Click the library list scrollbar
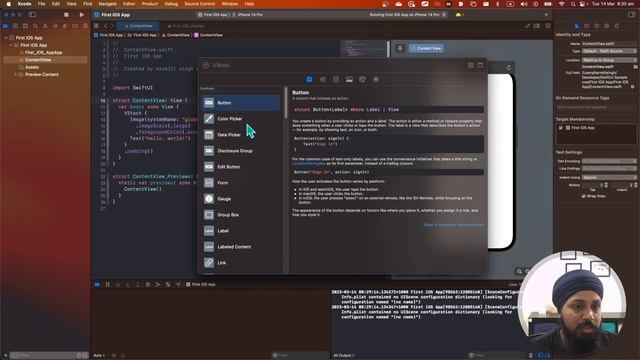640x360 pixels. (x=286, y=102)
